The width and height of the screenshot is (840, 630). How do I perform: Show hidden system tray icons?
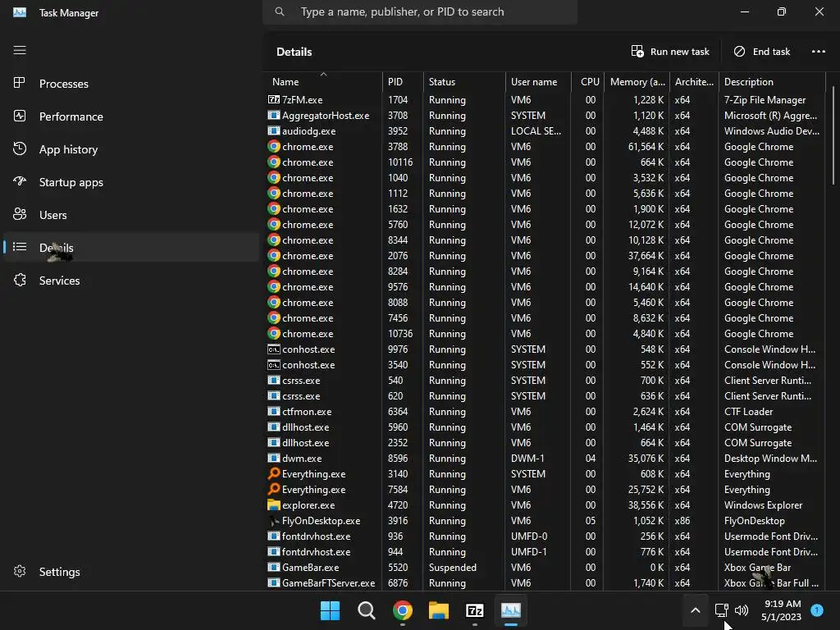coord(696,610)
